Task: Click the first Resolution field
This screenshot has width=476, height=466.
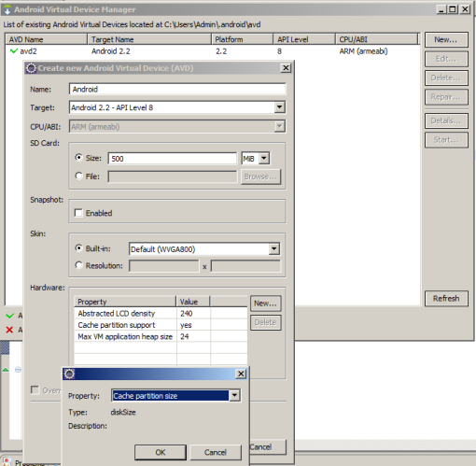Action: 164,266
